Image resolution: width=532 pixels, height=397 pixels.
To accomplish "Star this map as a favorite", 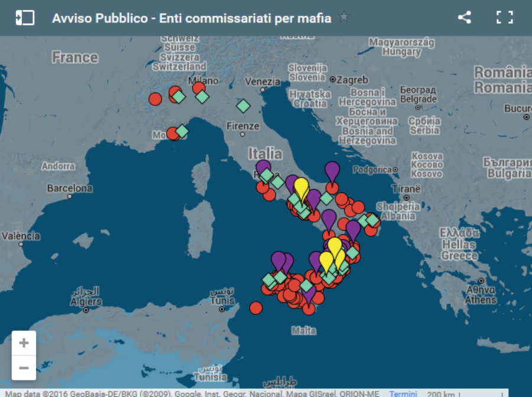I will point(343,17).
